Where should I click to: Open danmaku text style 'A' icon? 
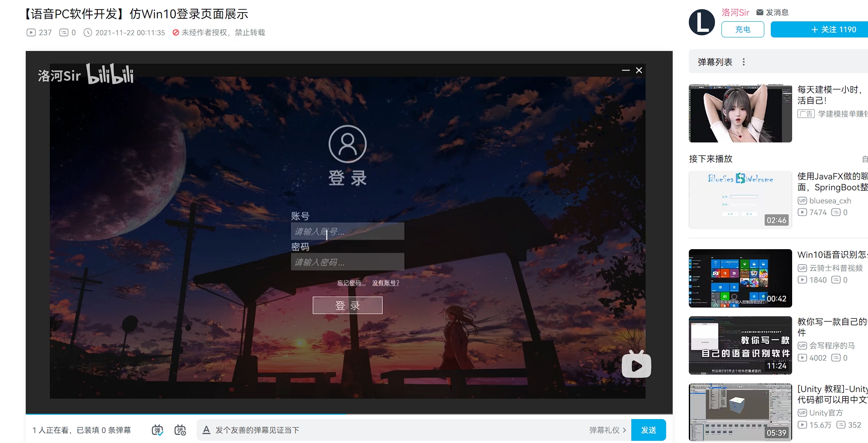click(207, 430)
